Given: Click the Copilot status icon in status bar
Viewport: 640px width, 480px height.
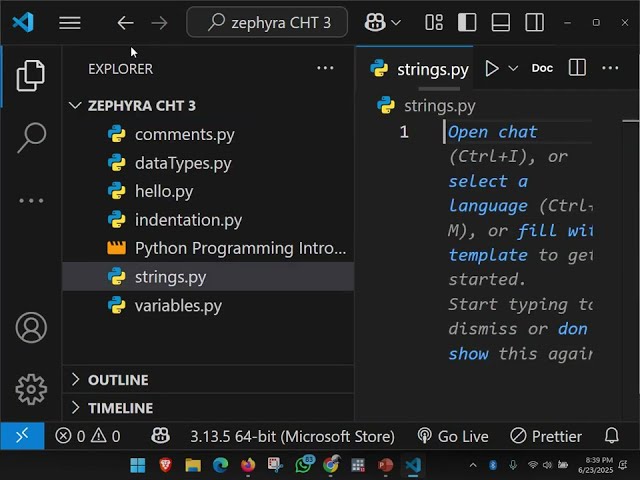Looking at the screenshot, I should (160, 436).
